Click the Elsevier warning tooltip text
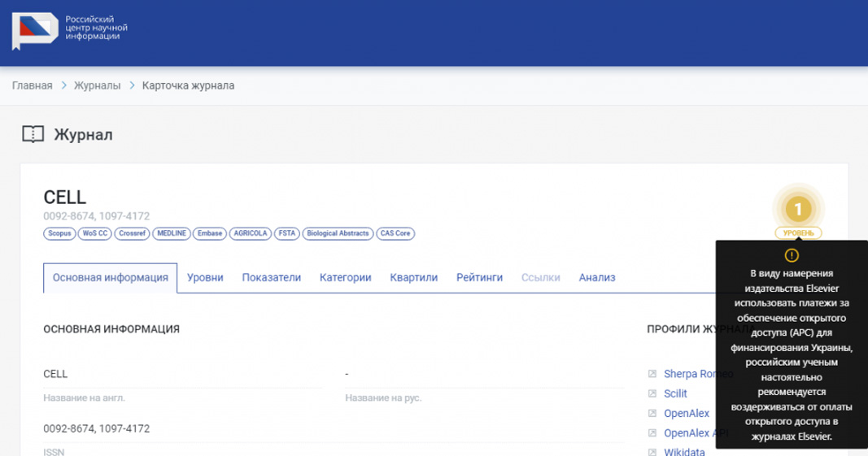The width and height of the screenshot is (868, 456). [x=792, y=354]
